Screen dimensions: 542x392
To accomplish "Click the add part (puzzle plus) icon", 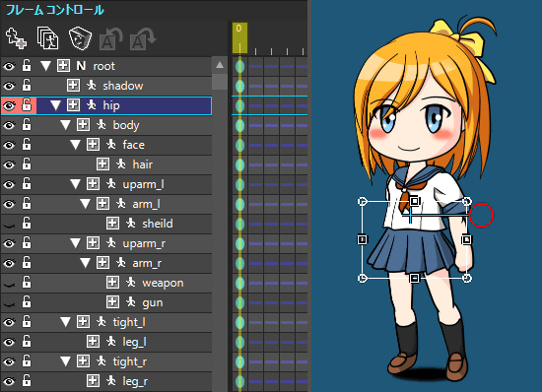I will click(x=16, y=38).
